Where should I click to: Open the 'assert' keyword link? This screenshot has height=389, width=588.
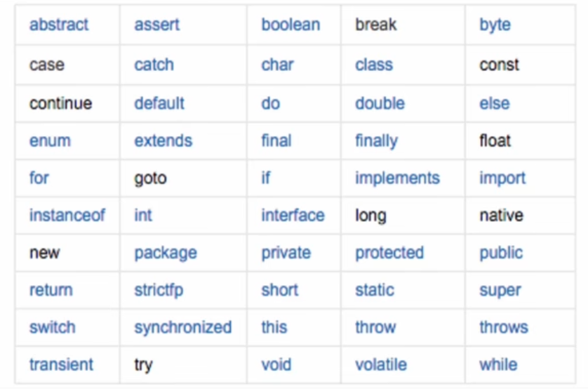pyautogui.click(x=156, y=25)
